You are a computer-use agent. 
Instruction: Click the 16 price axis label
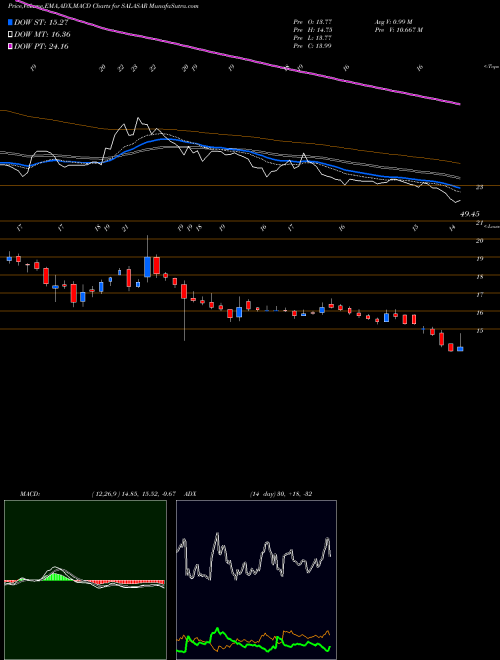point(479,313)
